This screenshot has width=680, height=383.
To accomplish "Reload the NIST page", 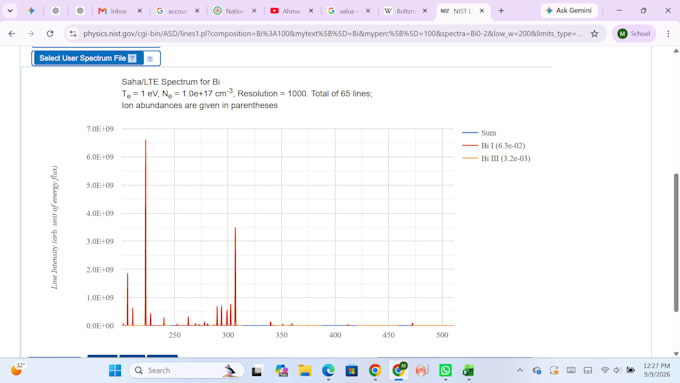I will pyautogui.click(x=50, y=33).
